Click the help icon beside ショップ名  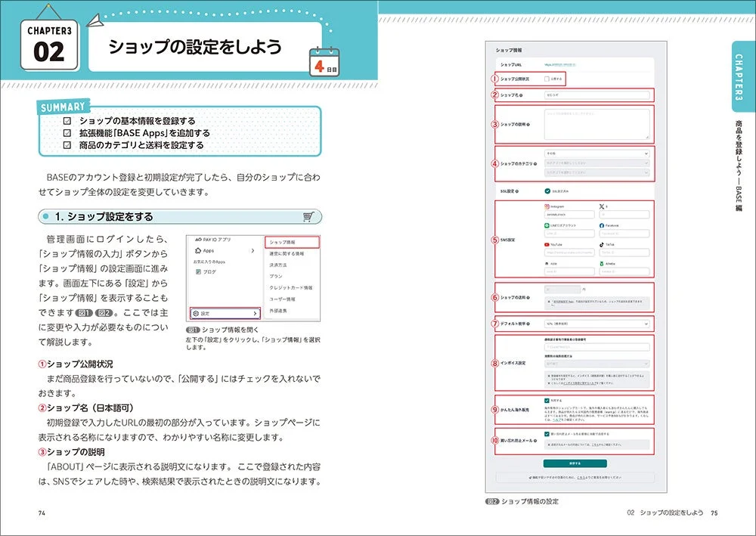click(521, 95)
